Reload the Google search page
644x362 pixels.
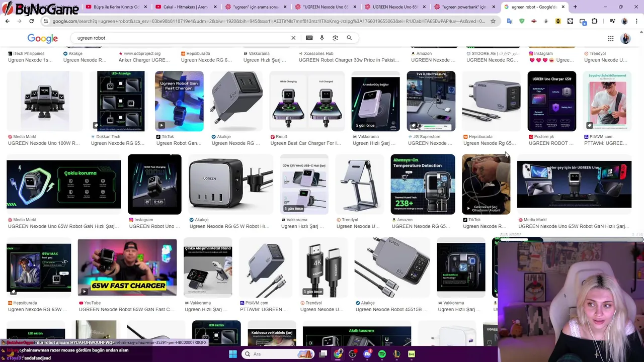coord(31,21)
